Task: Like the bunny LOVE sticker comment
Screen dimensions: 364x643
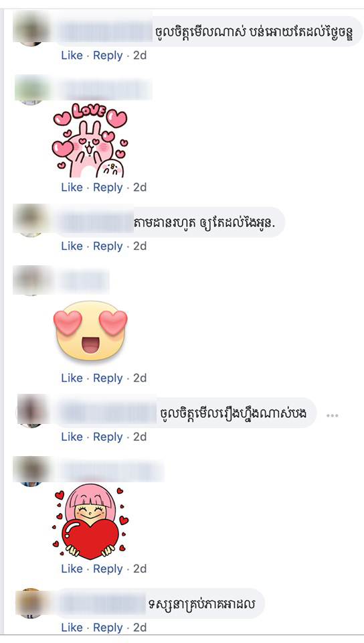Action: (x=72, y=188)
